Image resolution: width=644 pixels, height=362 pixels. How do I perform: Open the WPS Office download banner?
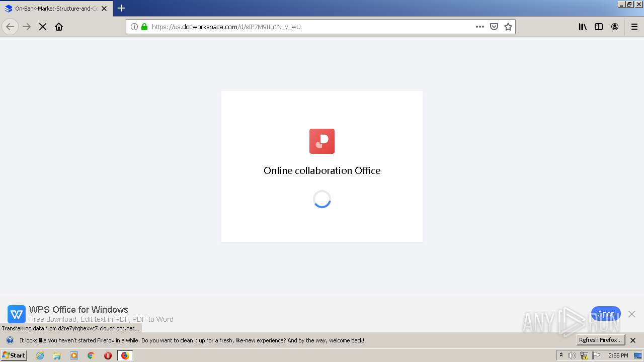click(x=606, y=314)
